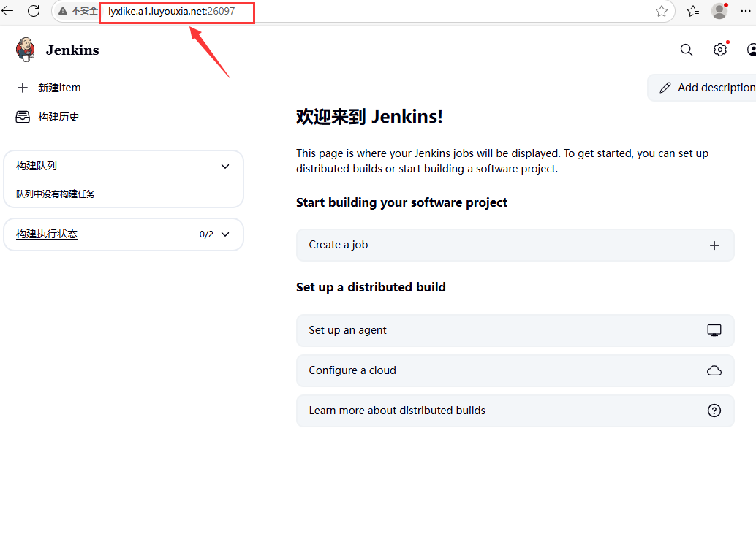This screenshot has width=756, height=553.
Task: Collapse the 构建队列 panel chevron
Action: tap(225, 166)
